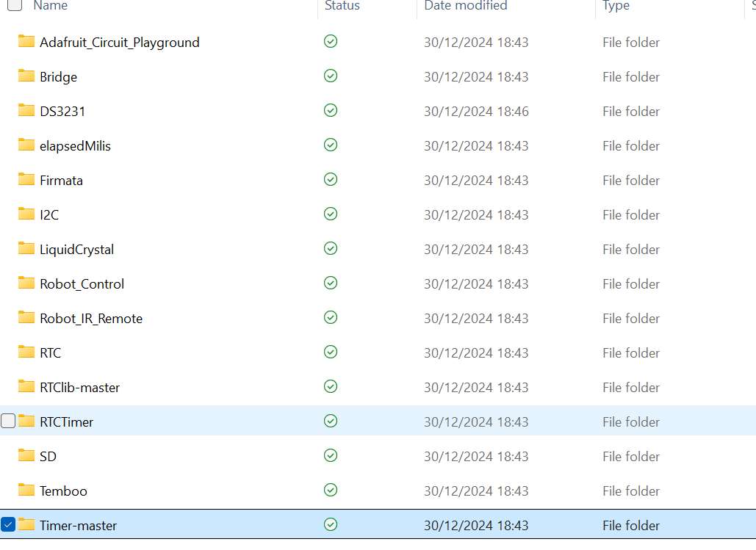Click the sync status checkmark for SD

[x=331, y=455]
